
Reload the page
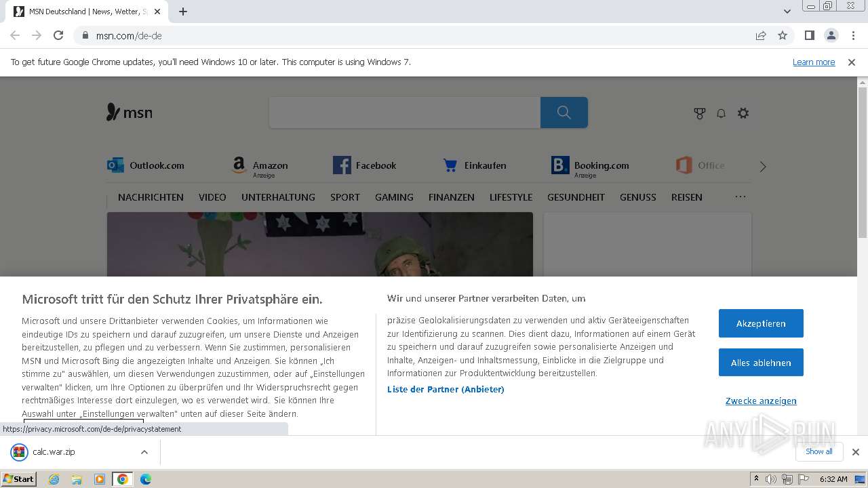pos(58,35)
